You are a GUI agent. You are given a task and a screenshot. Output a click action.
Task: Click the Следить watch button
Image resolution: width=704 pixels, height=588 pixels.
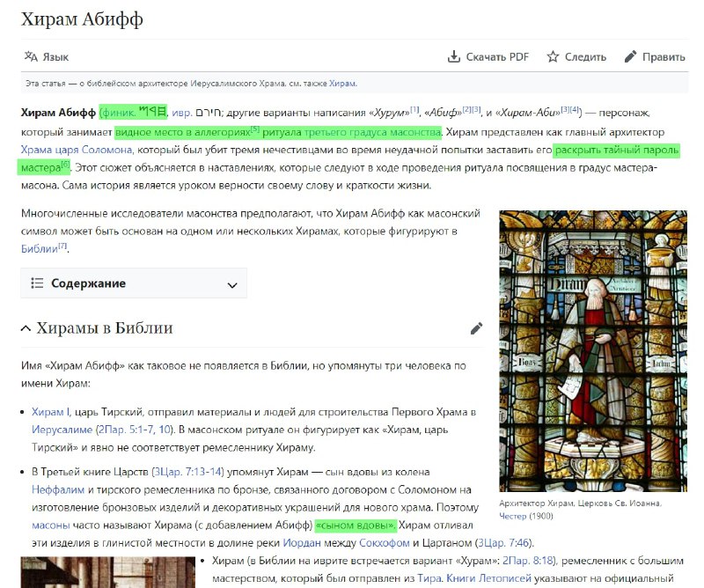click(x=576, y=56)
